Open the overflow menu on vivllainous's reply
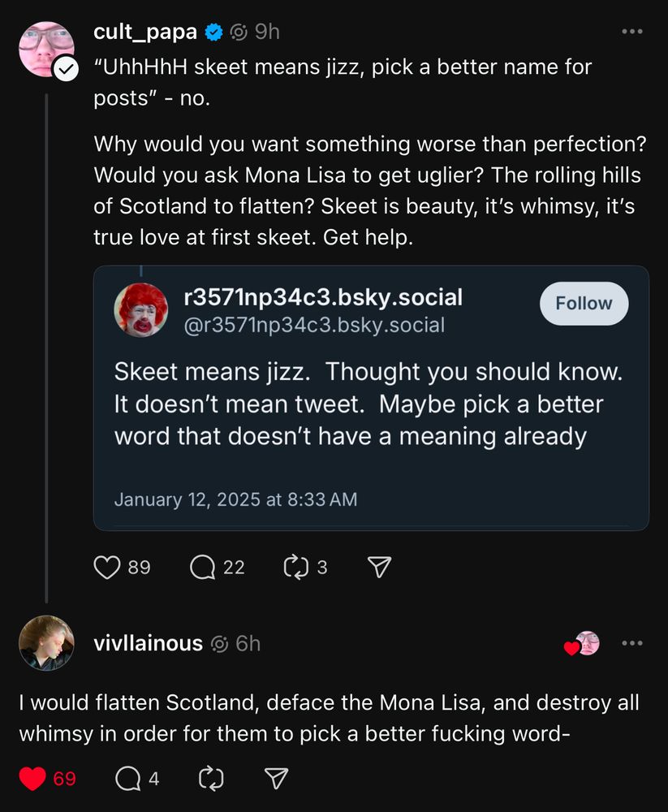Screen dimensions: 668x812 click(632, 642)
